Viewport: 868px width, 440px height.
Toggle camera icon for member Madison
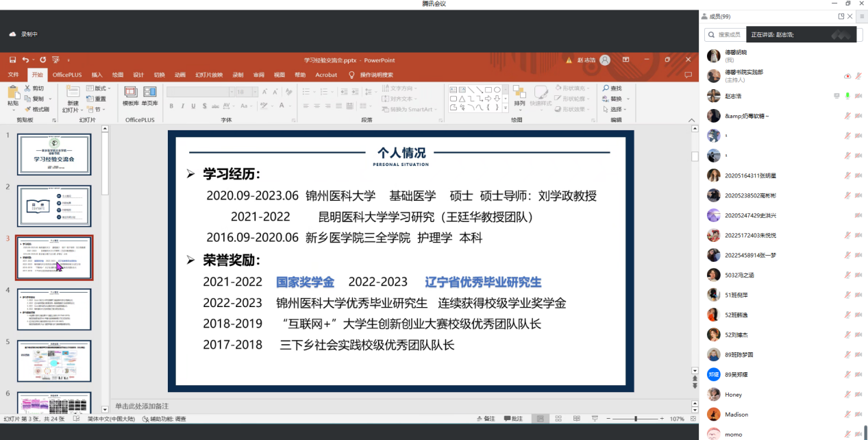[858, 415]
